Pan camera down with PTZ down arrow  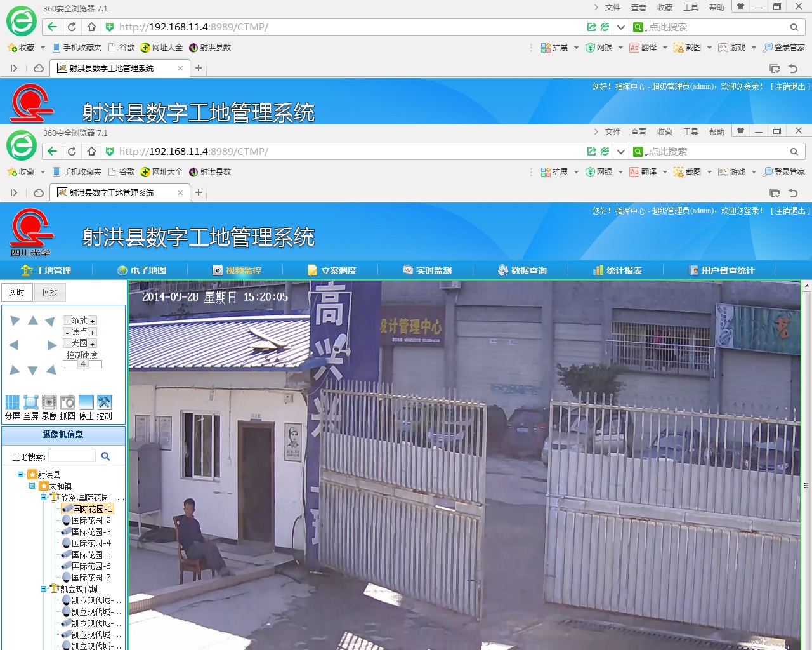[x=33, y=370]
